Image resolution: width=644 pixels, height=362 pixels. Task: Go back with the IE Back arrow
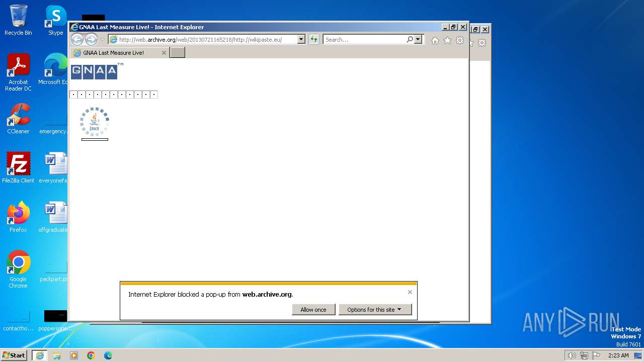[x=77, y=39]
